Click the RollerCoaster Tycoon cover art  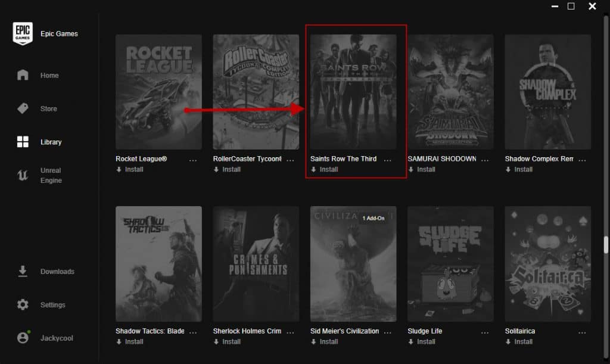256,92
